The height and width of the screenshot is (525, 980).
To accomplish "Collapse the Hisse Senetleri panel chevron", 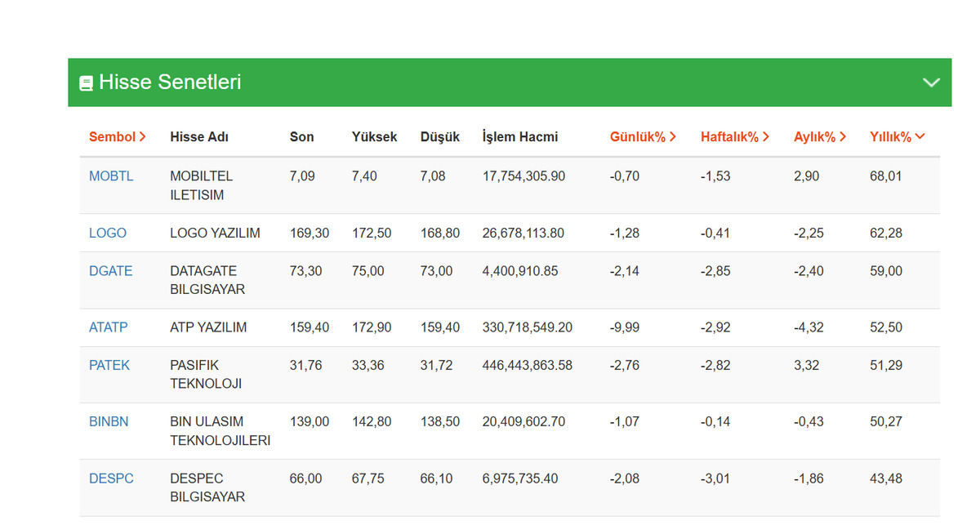I will [931, 82].
